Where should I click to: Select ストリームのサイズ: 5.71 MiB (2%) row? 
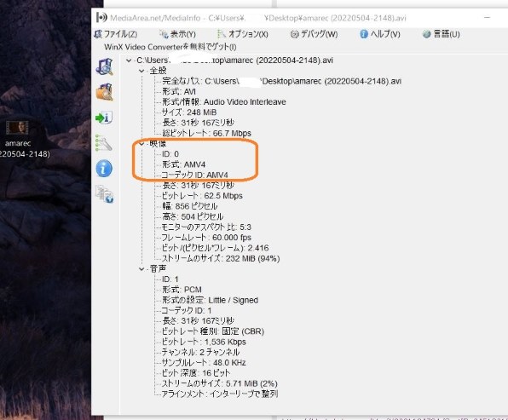219,383
